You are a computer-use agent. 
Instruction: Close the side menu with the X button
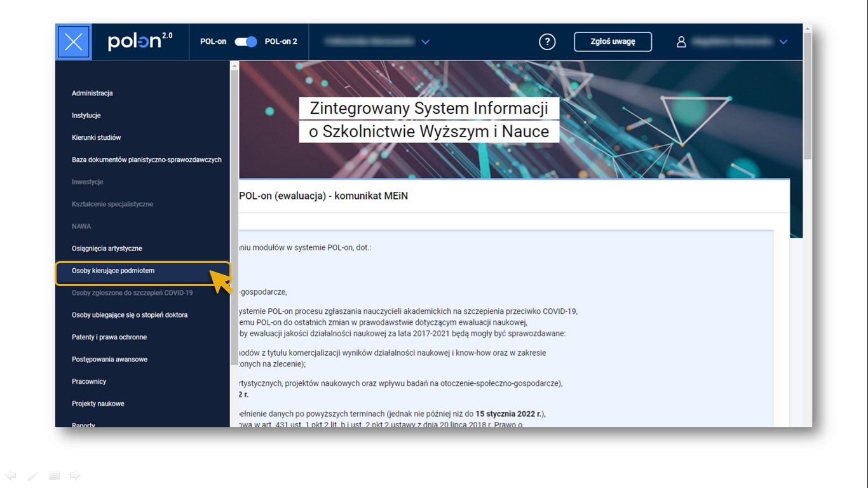74,42
